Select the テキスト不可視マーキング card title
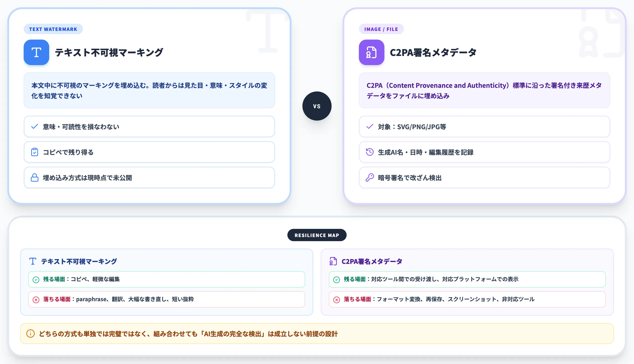634x364 pixels. 109,53
